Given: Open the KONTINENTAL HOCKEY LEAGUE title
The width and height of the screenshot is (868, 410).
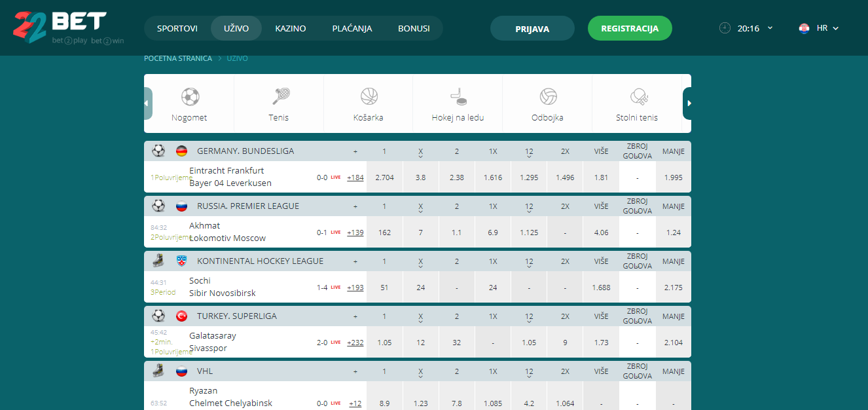Looking at the screenshot, I should point(260,261).
